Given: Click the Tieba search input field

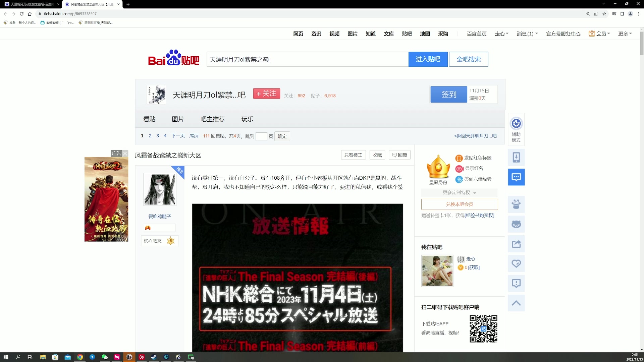Looking at the screenshot, I should click(307, 59).
